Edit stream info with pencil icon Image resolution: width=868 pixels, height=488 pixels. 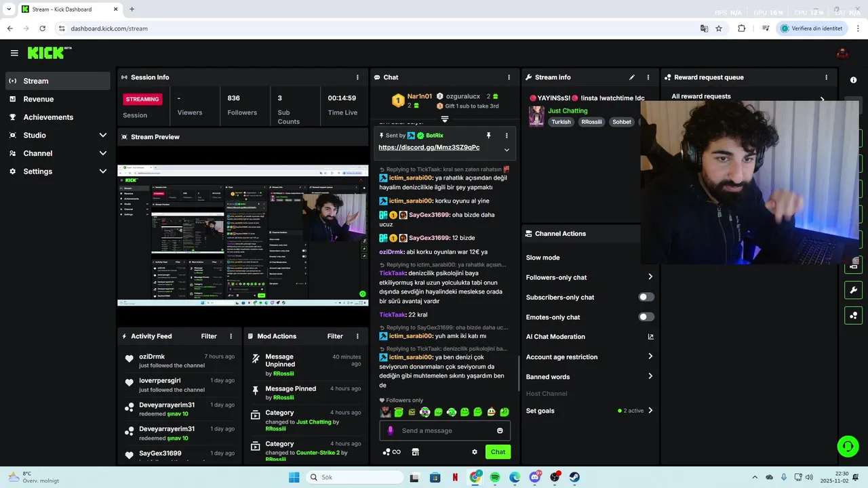(632, 77)
